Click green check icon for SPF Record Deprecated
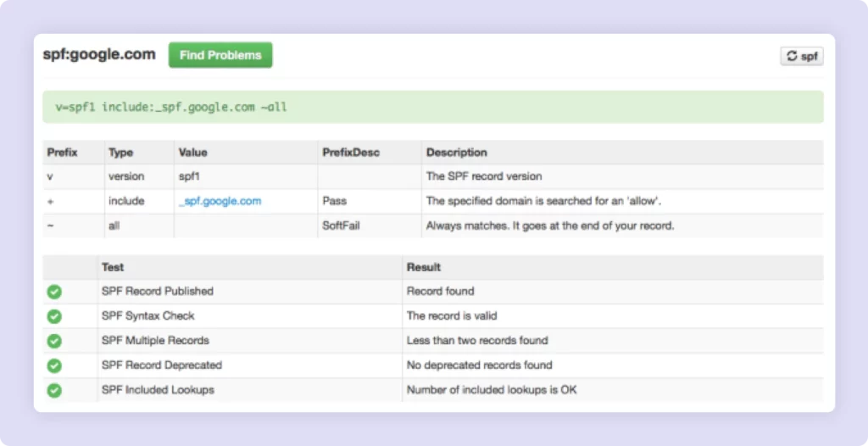Screen dimensions: 868x446 click(x=54, y=365)
